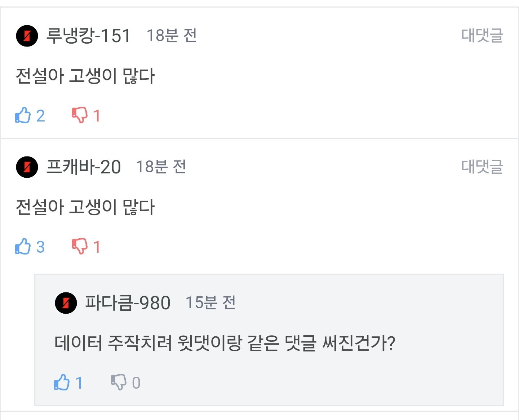Image resolution: width=519 pixels, height=420 pixels.
Task: Upvote 프캐바-20's comment with the thumbs-up icon
Action: 23,247
